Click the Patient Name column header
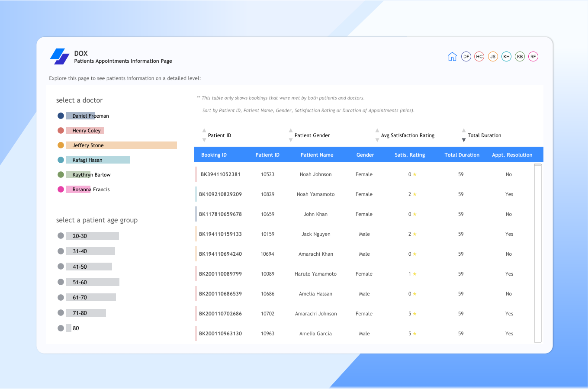The image size is (588, 389). (x=317, y=155)
